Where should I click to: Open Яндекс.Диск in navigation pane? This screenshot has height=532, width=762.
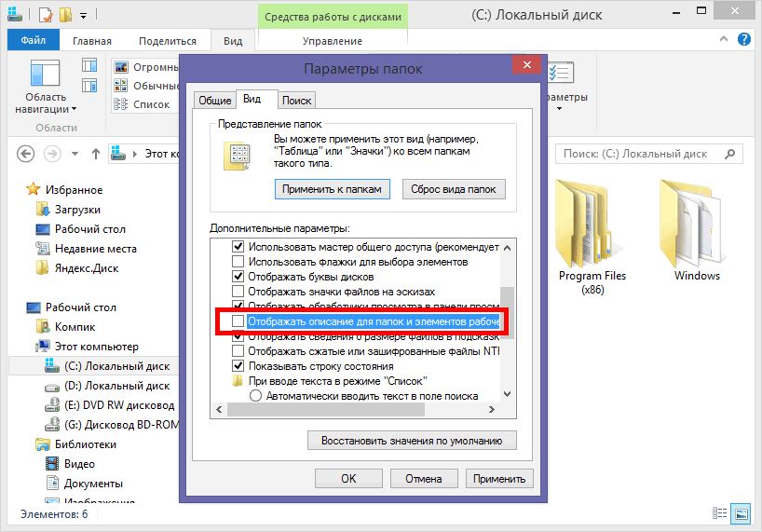click(86, 268)
